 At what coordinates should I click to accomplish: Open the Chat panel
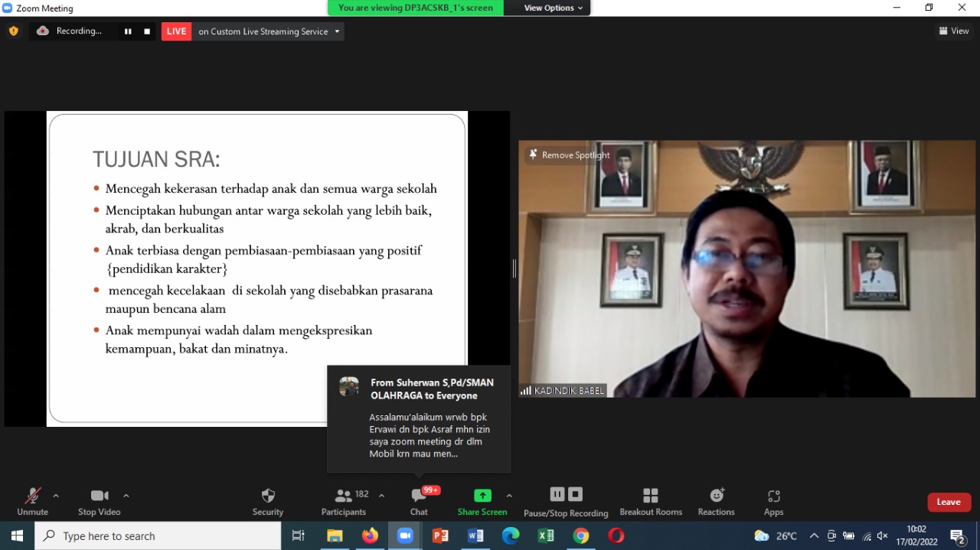[419, 502]
